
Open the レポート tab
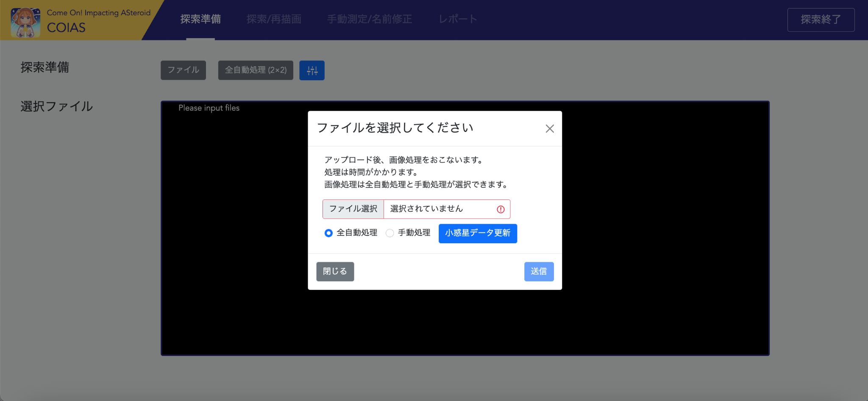tap(458, 20)
